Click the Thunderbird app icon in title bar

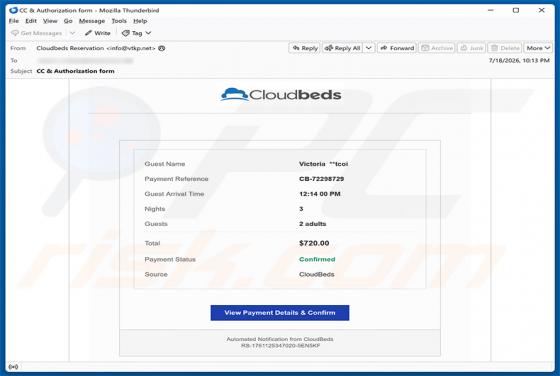click(x=14, y=10)
